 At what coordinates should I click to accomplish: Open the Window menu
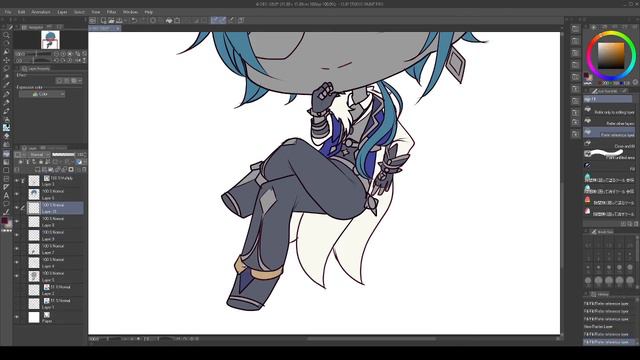(x=130, y=12)
